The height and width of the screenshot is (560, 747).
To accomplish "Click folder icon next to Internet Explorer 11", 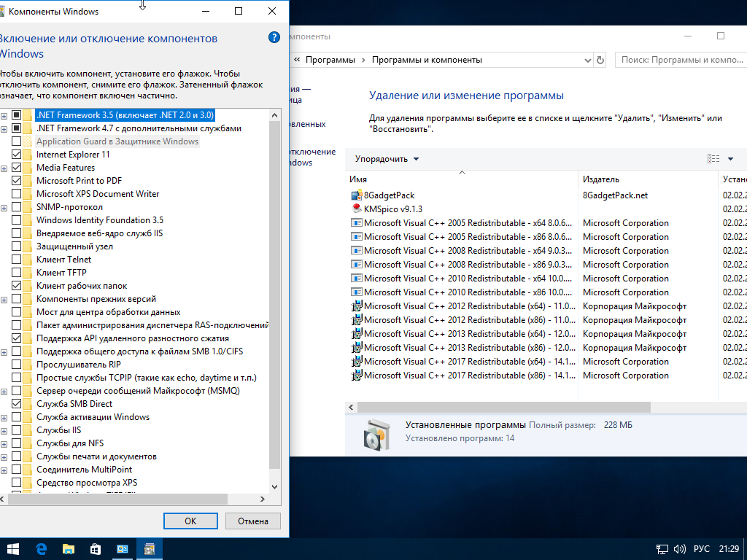I will [x=27, y=155].
